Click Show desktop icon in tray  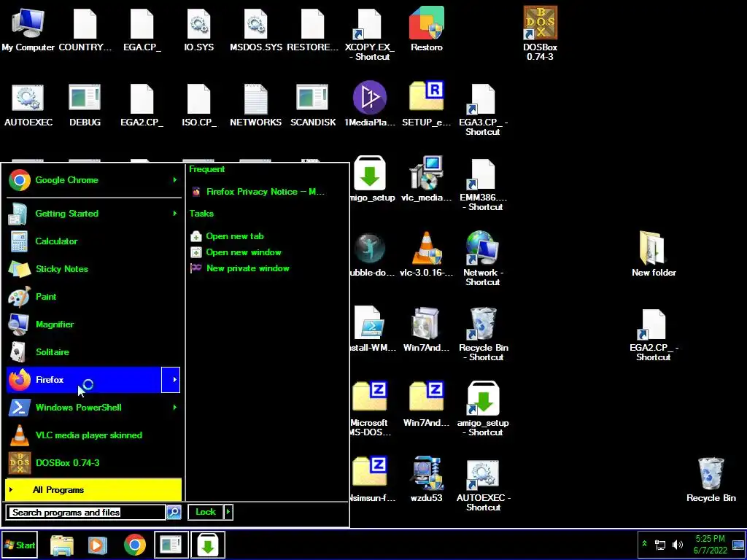pos(738,545)
